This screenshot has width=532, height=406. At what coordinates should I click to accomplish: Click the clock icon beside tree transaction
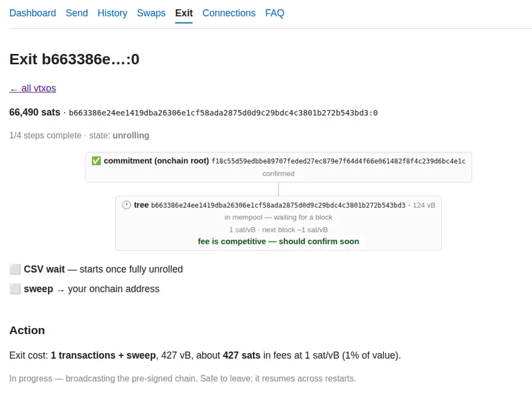tap(126, 205)
